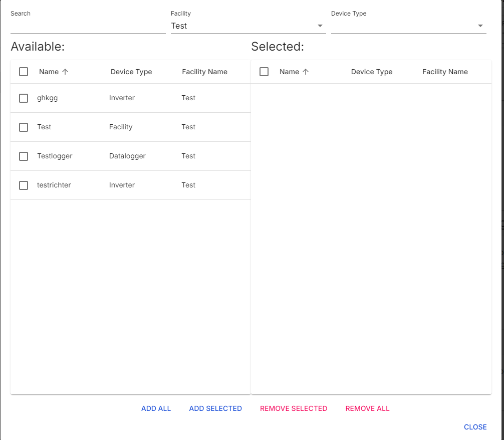The image size is (504, 440).
Task: Tick the checkbox for ghkgg
Action: (x=24, y=98)
